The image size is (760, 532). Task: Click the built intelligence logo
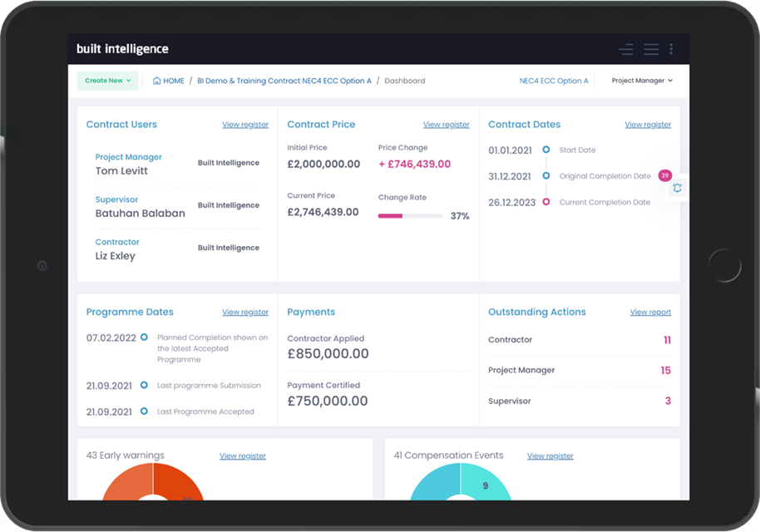coord(122,49)
